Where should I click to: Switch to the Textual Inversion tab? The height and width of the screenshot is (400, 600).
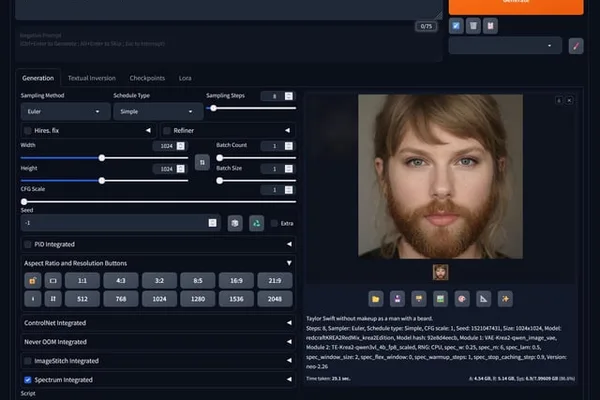click(x=91, y=78)
